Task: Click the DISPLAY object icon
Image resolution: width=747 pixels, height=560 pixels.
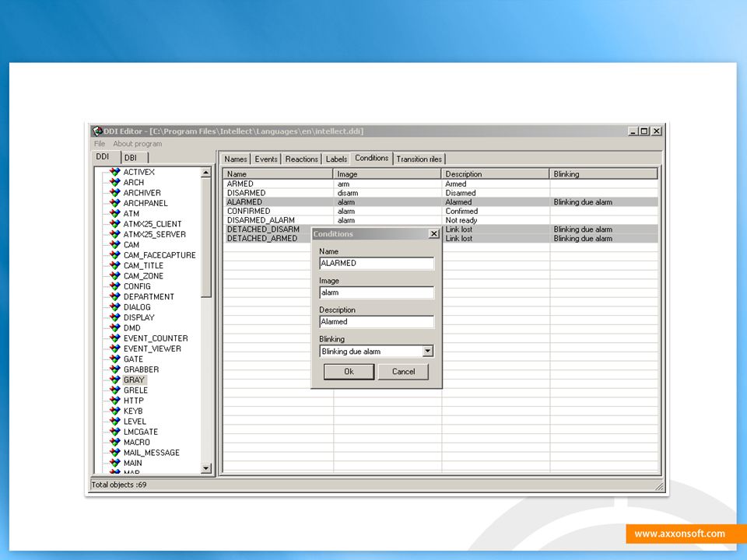Action: coord(115,317)
